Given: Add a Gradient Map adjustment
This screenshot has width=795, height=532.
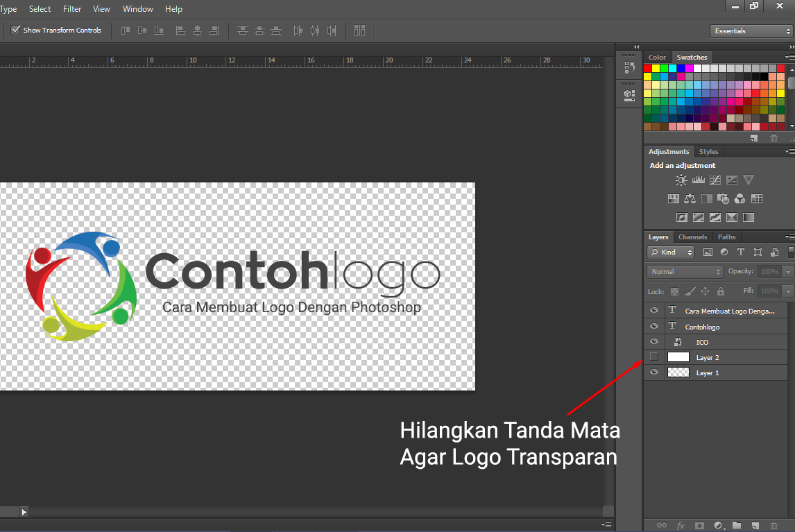Looking at the screenshot, I should tap(749, 218).
